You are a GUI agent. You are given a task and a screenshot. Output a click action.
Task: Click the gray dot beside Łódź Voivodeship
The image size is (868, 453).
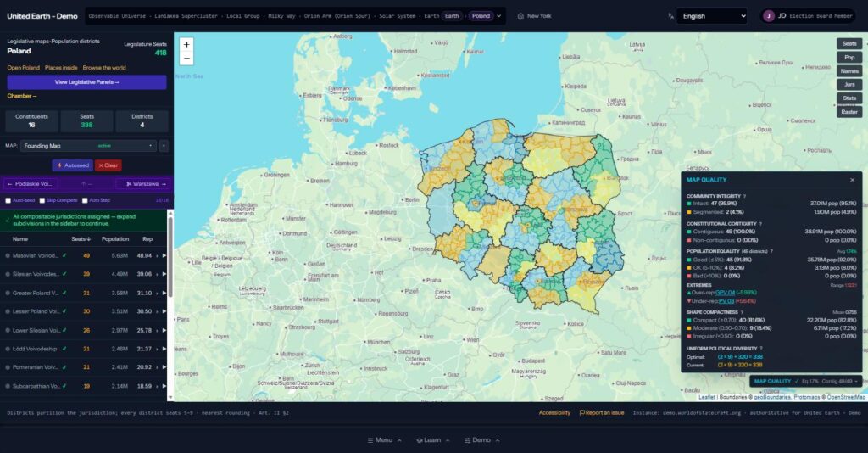pos(8,349)
